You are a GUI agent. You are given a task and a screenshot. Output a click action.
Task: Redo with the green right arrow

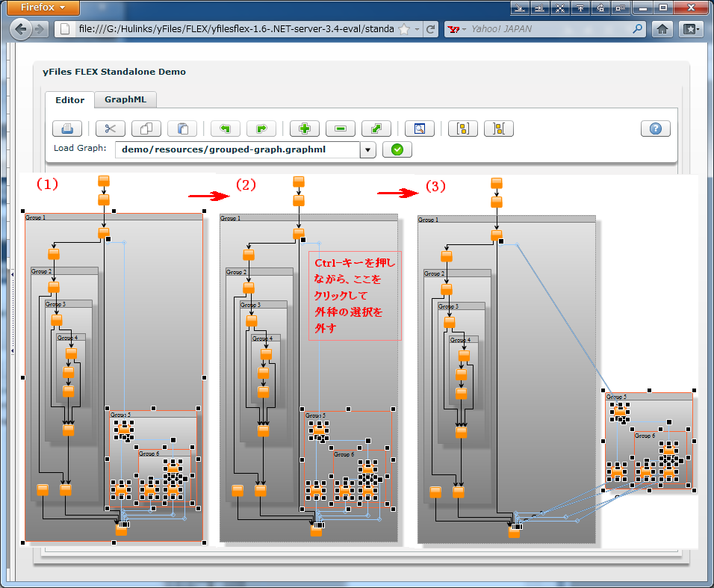click(x=261, y=129)
